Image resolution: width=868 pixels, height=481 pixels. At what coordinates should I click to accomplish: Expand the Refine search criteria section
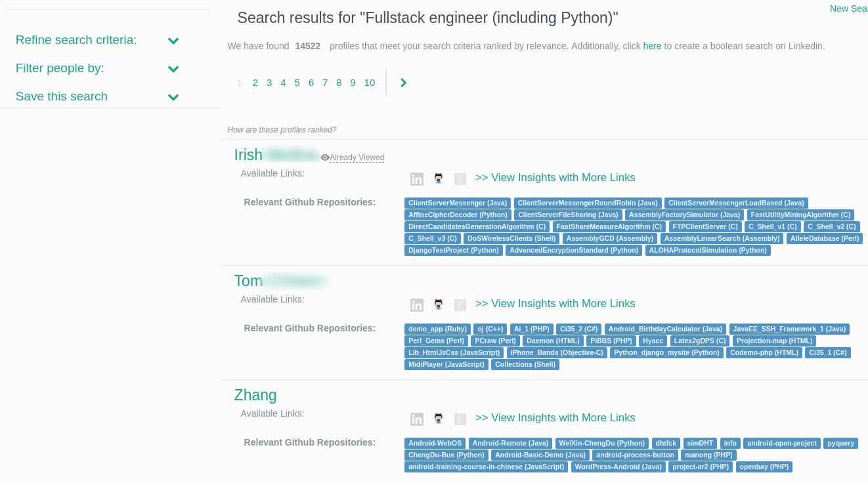pyautogui.click(x=173, y=40)
